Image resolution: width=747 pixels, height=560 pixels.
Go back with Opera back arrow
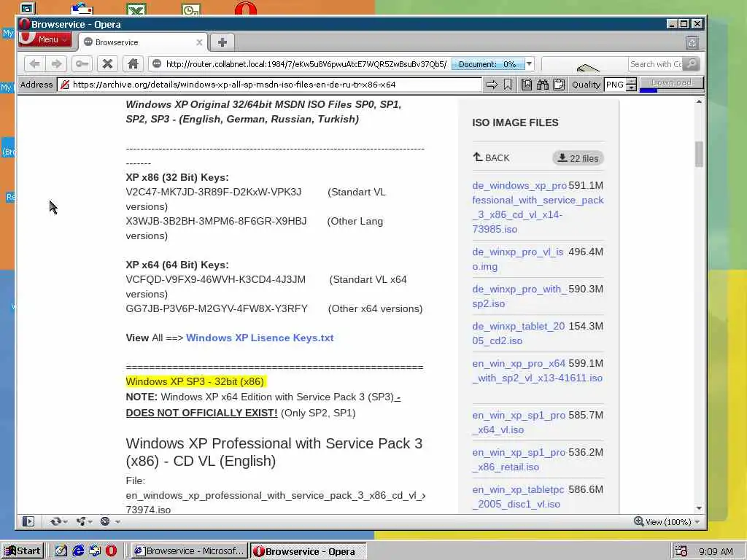click(34, 64)
